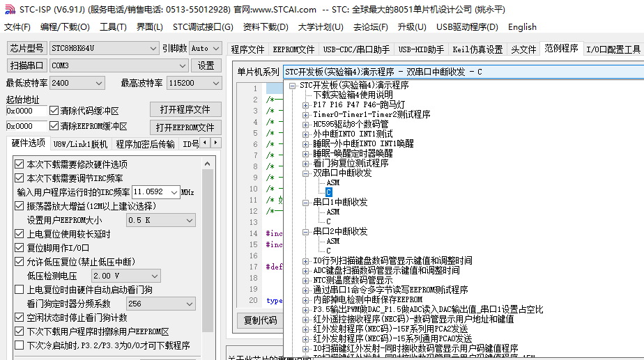The height and width of the screenshot is (360, 644).
Task: Open the 升级(U) menu
Action: (412, 27)
